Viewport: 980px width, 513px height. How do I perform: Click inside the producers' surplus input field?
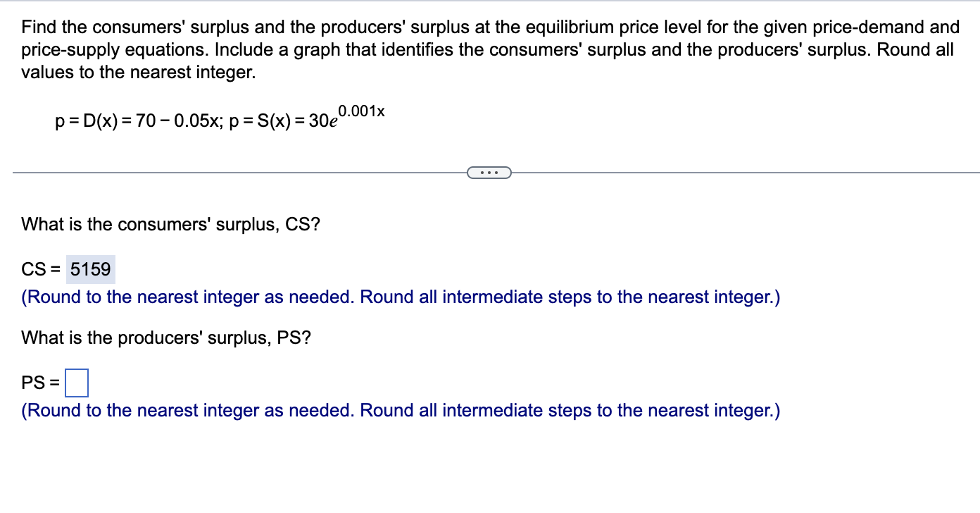(77, 383)
